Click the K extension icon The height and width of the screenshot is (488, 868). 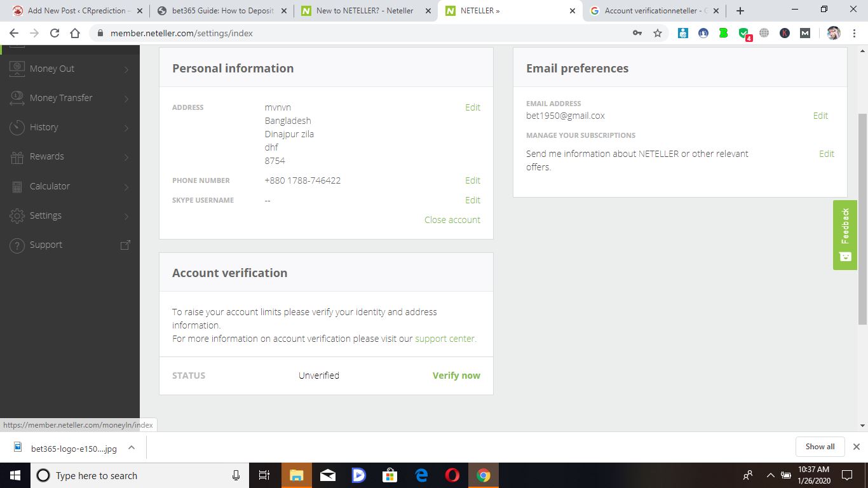pos(785,33)
